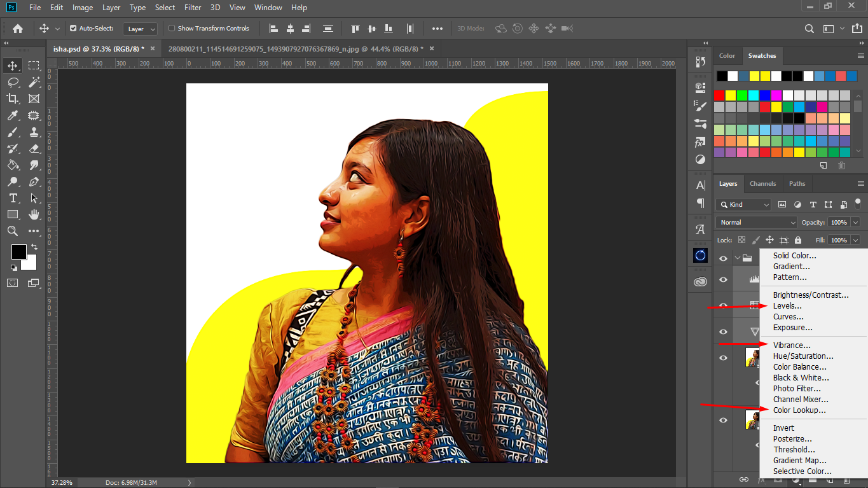This screenshot has height=488, width=868.
Task: Switch to the Channels tab
Action: (762, 184)
